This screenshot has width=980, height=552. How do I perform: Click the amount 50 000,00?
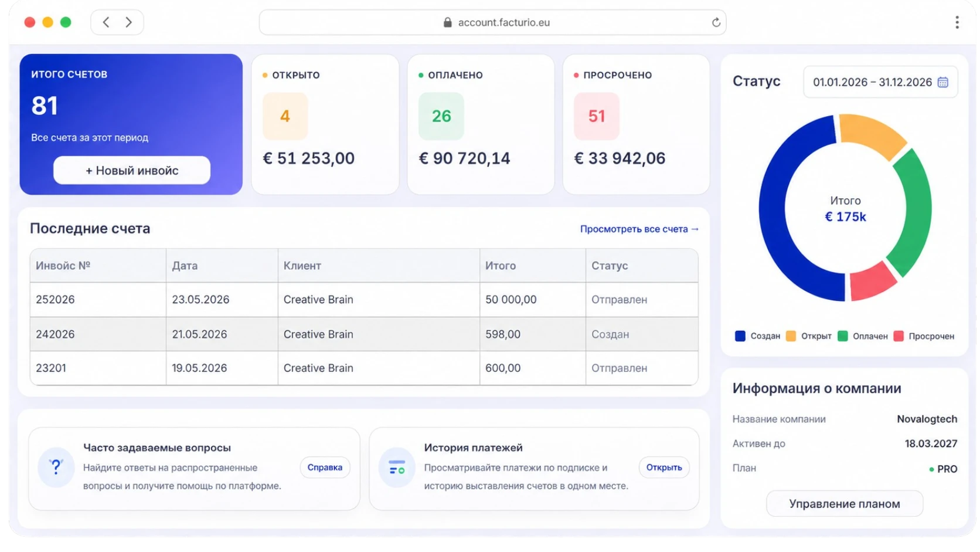511,299
